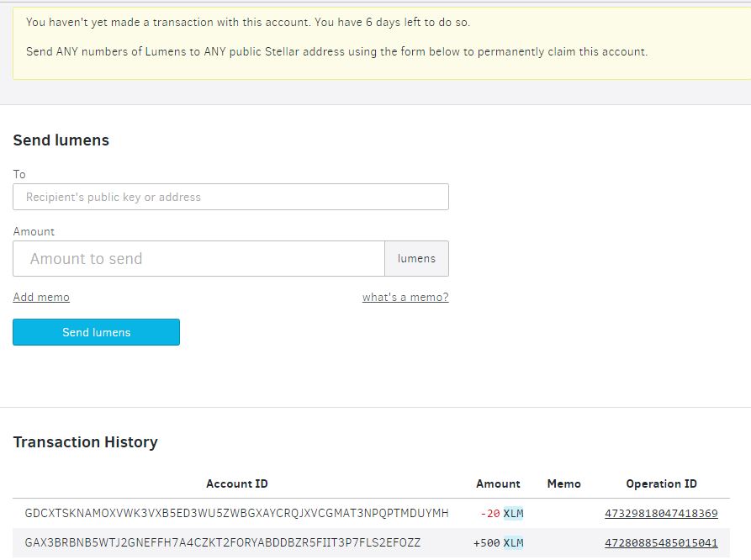Image resolution: width=751 pixels, height=560 pixels.
Task: Click the Transaction History heading
Action: (85, 442)
